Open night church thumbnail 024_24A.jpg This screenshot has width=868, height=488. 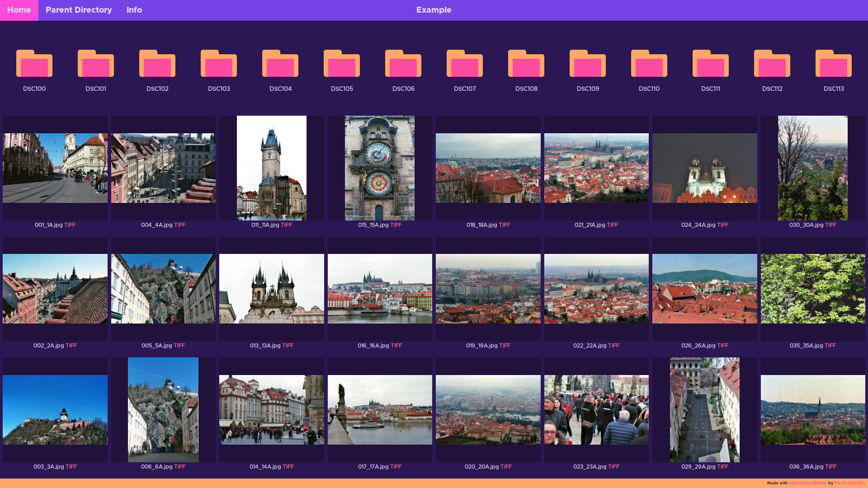click(704, 168)
